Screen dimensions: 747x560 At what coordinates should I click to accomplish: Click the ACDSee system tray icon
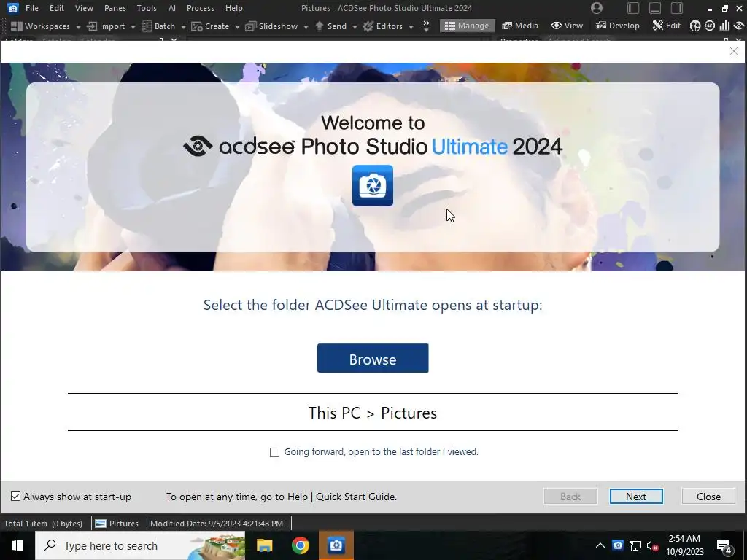pyautogui.click(x=618, y=545)
